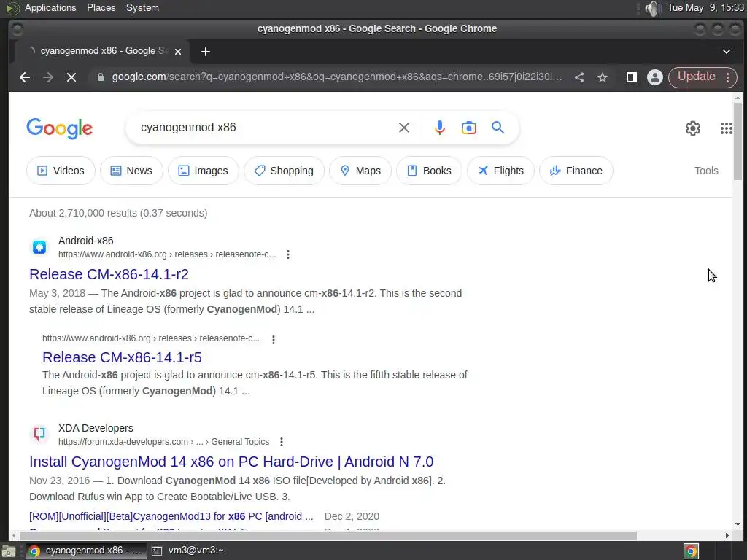Switch to the vm3@vm3 terminal window

coord(187,551)
